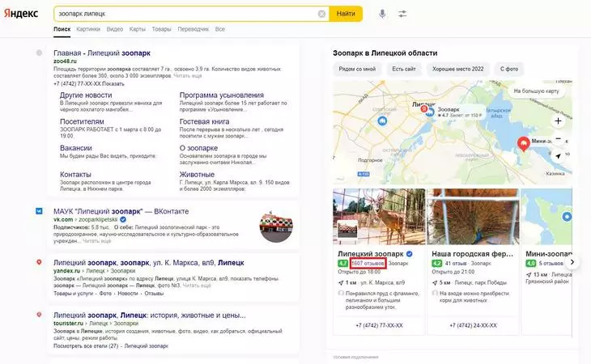Open Вакансии sitelink

(x=76, y=148)
